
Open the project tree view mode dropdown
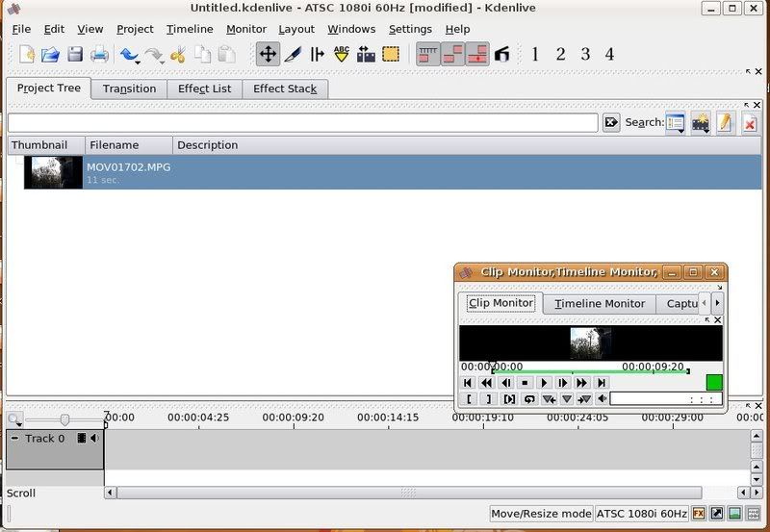pyautogui.click(x=676, y=123)
